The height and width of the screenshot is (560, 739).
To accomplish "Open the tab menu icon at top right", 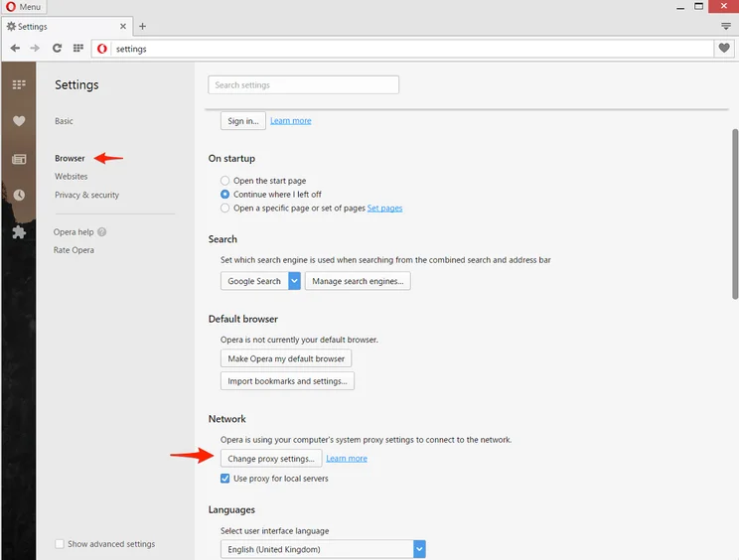I will click(x=726, y=26).
